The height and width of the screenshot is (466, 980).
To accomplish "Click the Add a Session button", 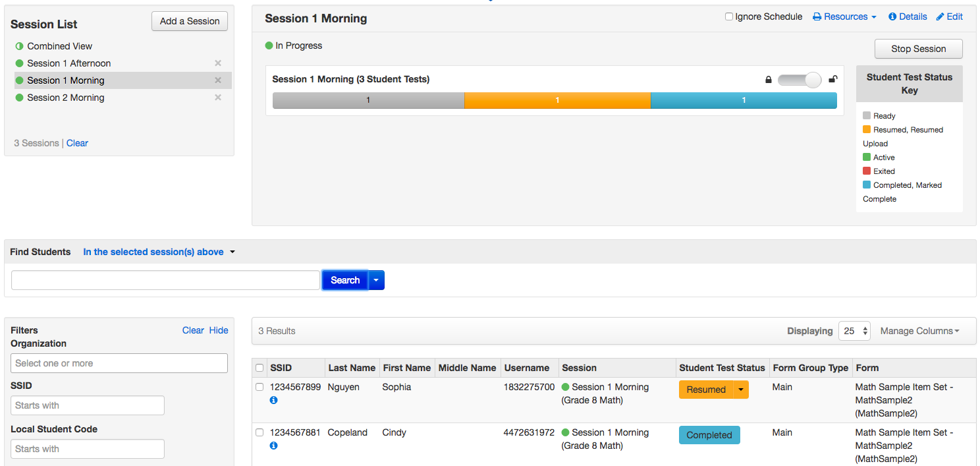I will (190, 21).
